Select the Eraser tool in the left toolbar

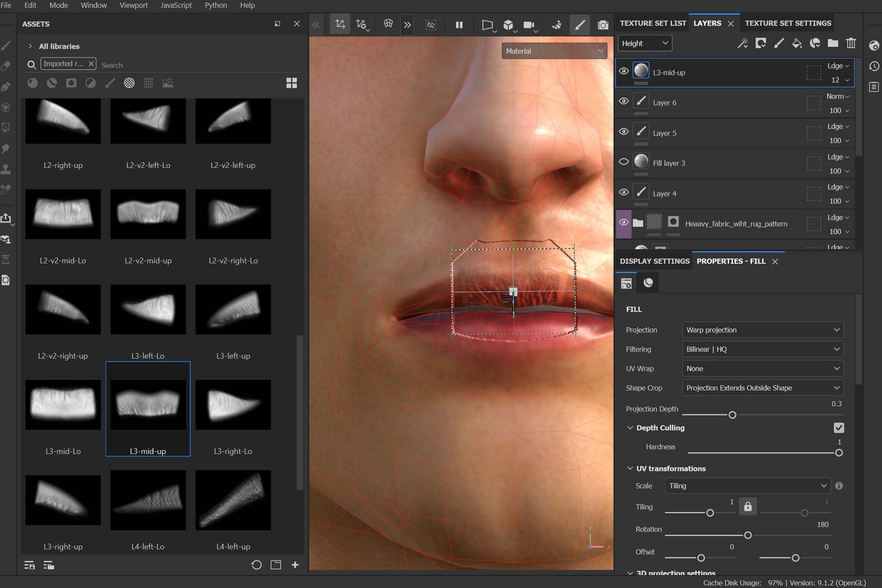coord(6,66)
